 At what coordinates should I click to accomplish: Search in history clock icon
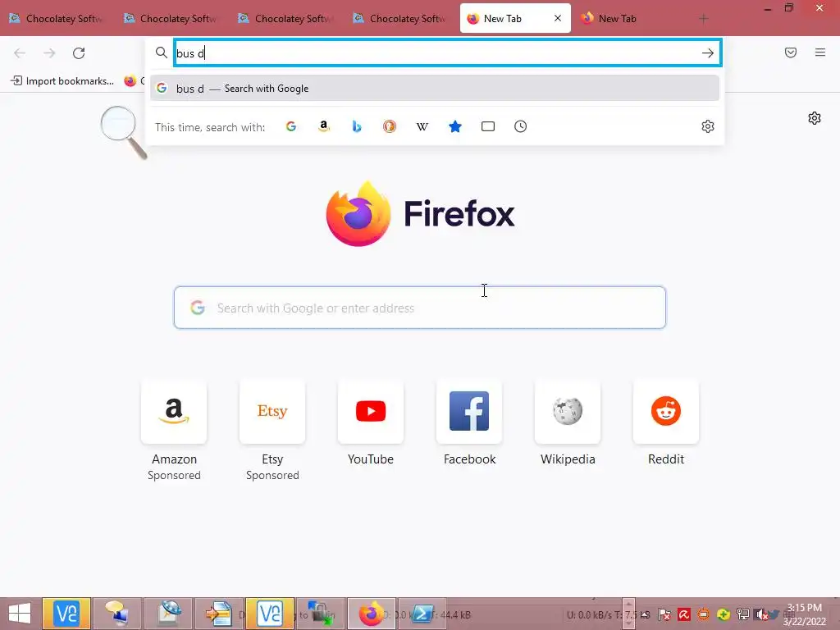pos(521,126)
